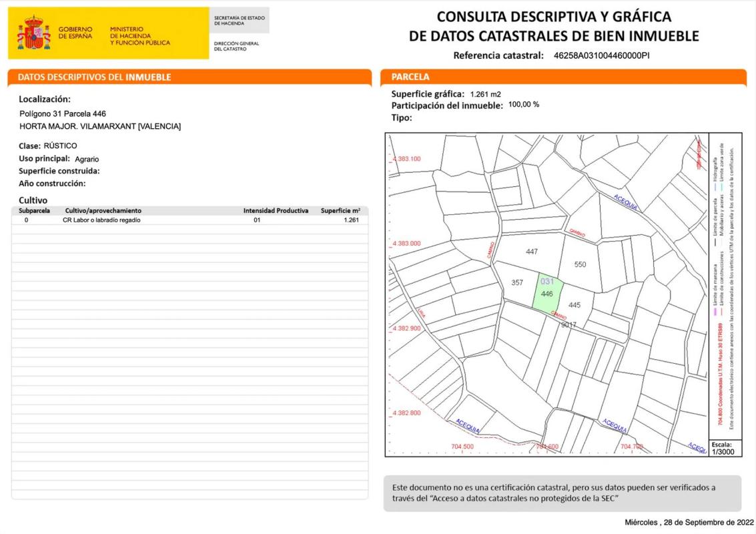Click the date Miércoles, 28 de Septiembre de 2022
The height and width of the screenshot is (534, 756).
click(x=689, y=522)
